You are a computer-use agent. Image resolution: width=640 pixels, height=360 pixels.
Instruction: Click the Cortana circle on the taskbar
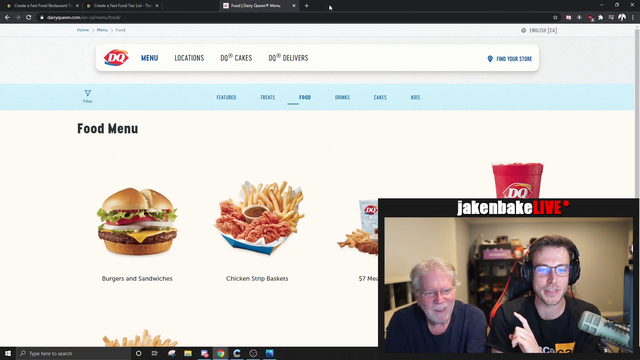[x=138, y=353]
